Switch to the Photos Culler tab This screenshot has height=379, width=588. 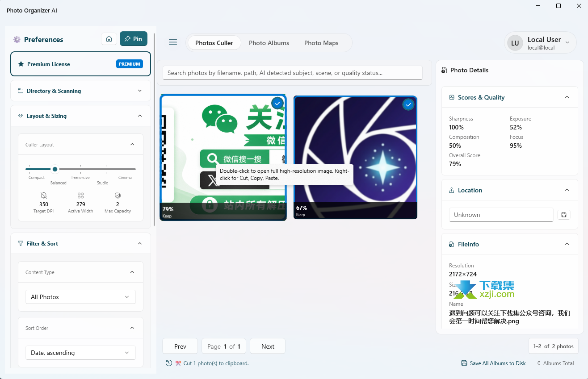pyautogui.click(x=214, y=43)
